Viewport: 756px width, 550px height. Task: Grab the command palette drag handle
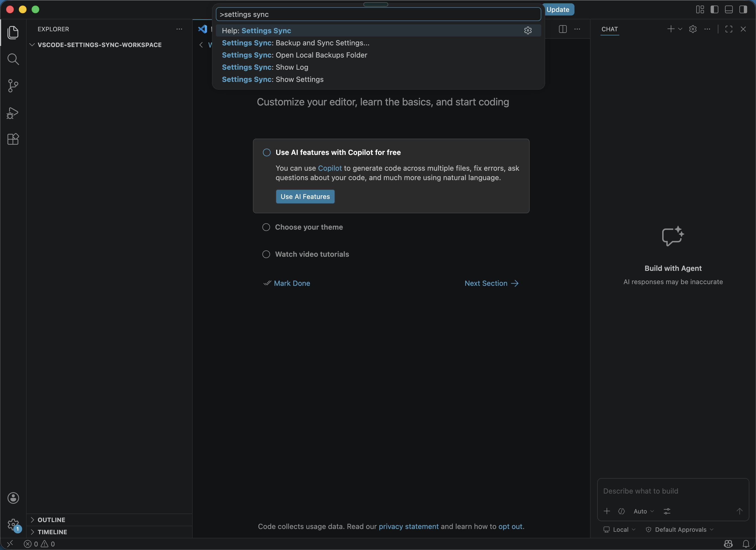click(376, 4)
